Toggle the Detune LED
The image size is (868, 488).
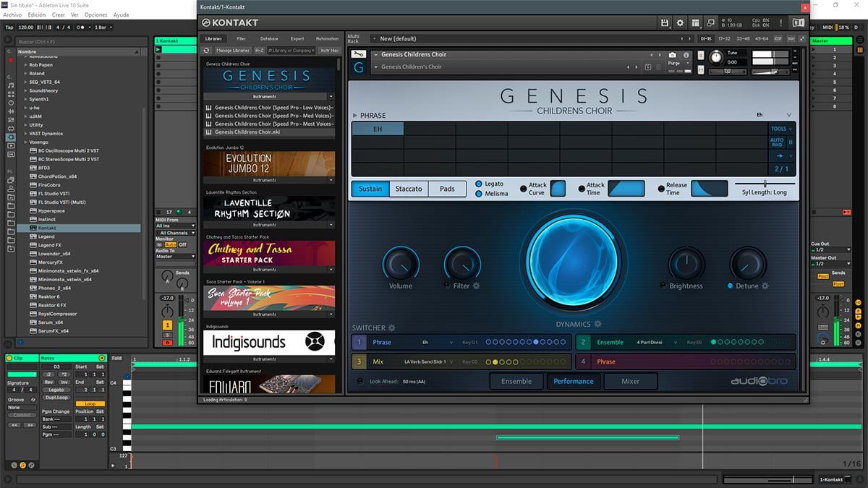click(731, 286)
